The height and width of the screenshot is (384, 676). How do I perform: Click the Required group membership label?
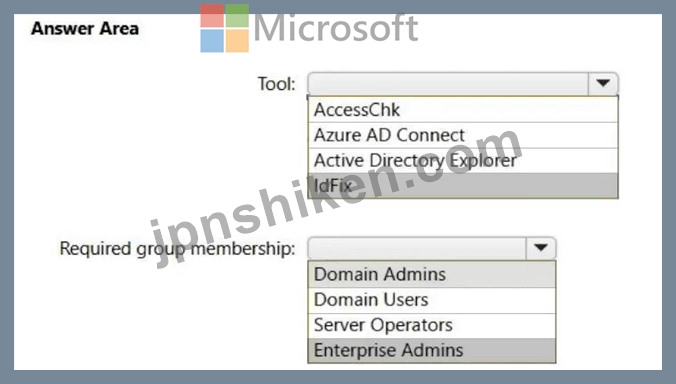[177, 249]
